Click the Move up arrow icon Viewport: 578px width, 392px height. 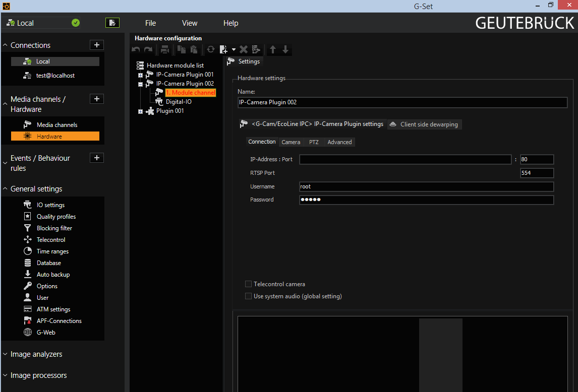coord(273,49)
